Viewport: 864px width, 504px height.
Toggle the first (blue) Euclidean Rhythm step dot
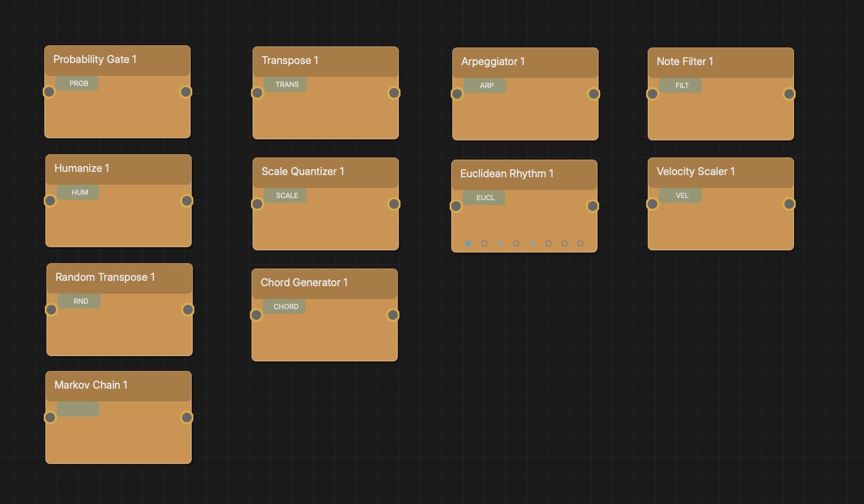468,243
